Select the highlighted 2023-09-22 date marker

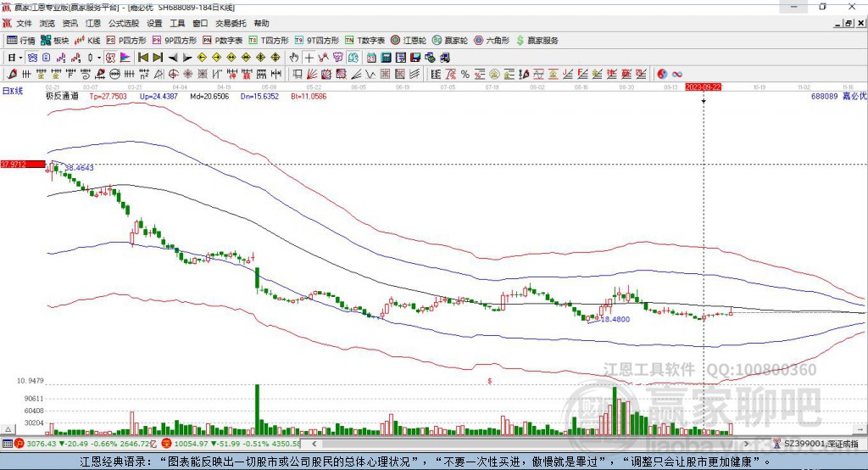[703, 87]
